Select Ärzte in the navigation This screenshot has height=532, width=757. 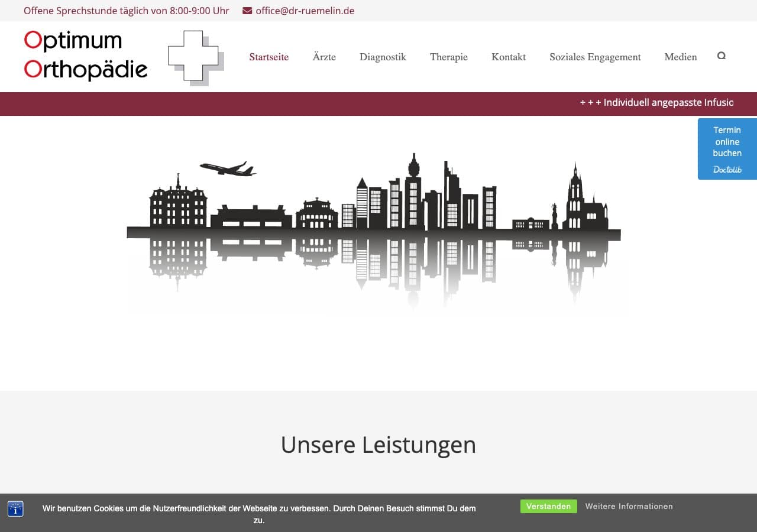[x=324, y=57]
